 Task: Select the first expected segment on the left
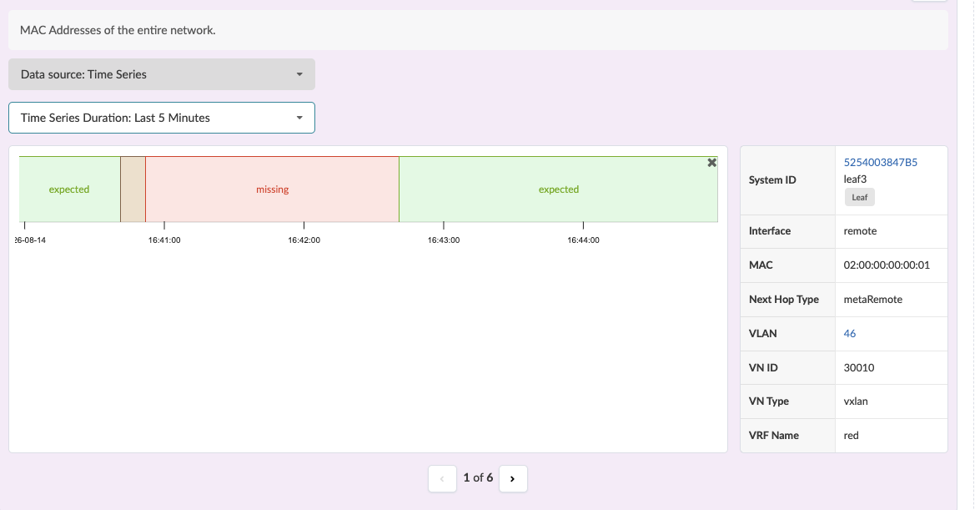[69, 189]
